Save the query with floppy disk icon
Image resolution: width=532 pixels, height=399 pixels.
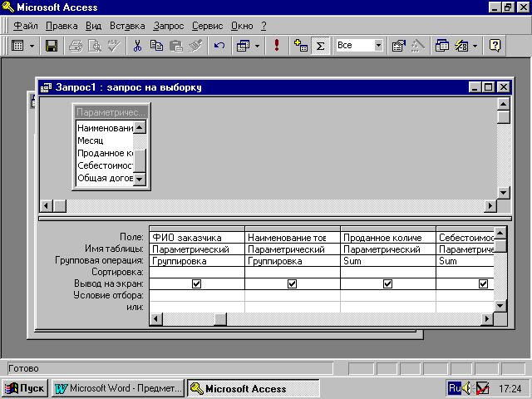[52, 46]
